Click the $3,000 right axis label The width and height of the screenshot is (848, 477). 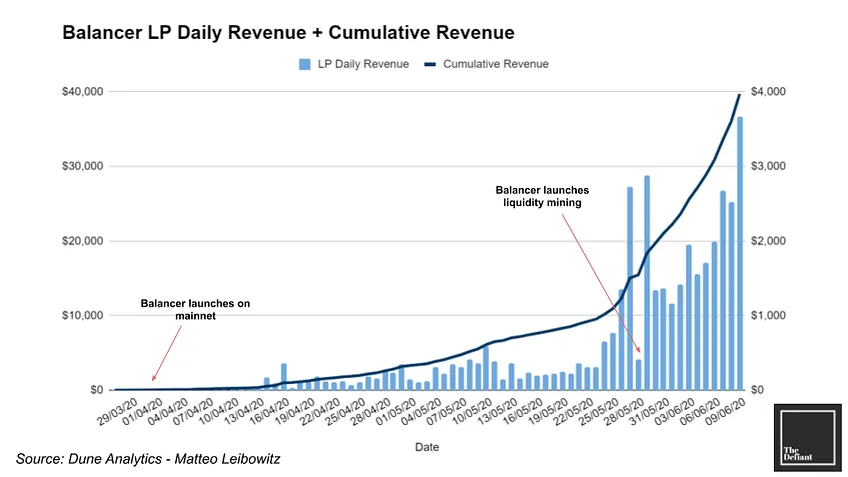point(768,166)
